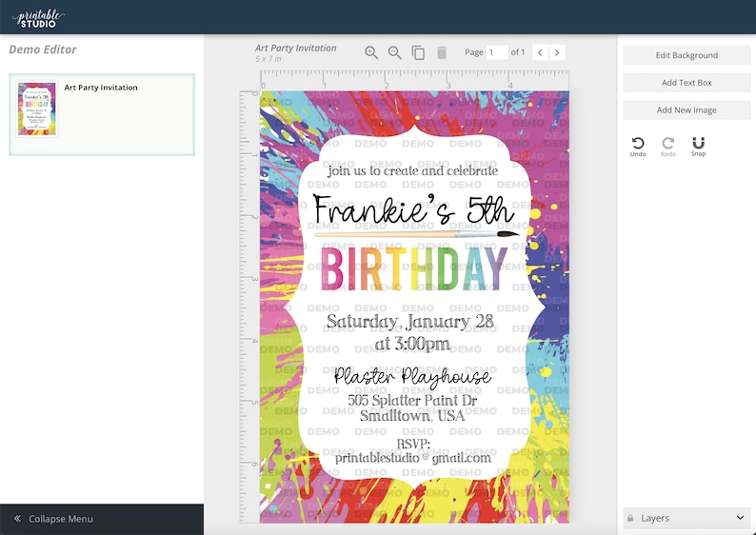This screenshot has width=756, height=535.
Task: Delete page with the trash icon
Action: pos(442,52)
